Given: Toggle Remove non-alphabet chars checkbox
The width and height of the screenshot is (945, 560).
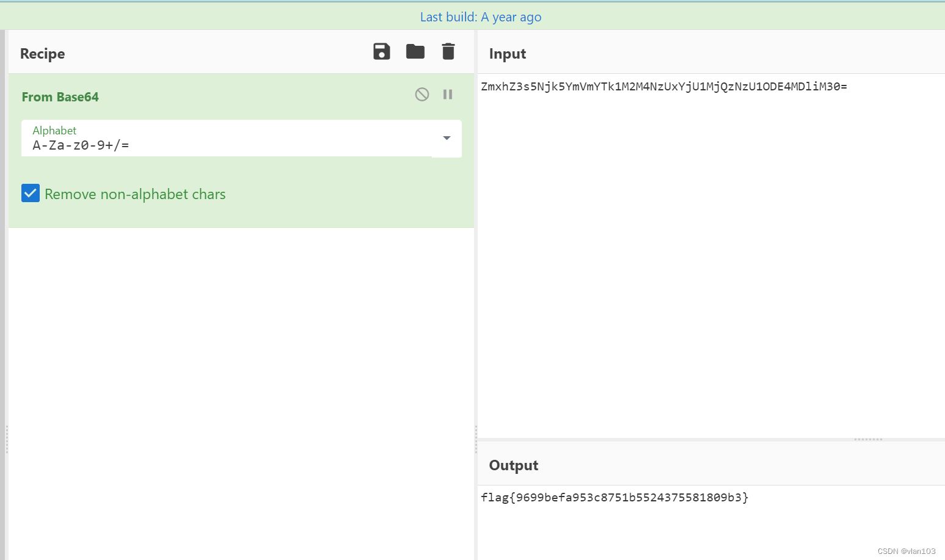Looking at the screenshot, I should pyautogui.click(x=31, y=193).
